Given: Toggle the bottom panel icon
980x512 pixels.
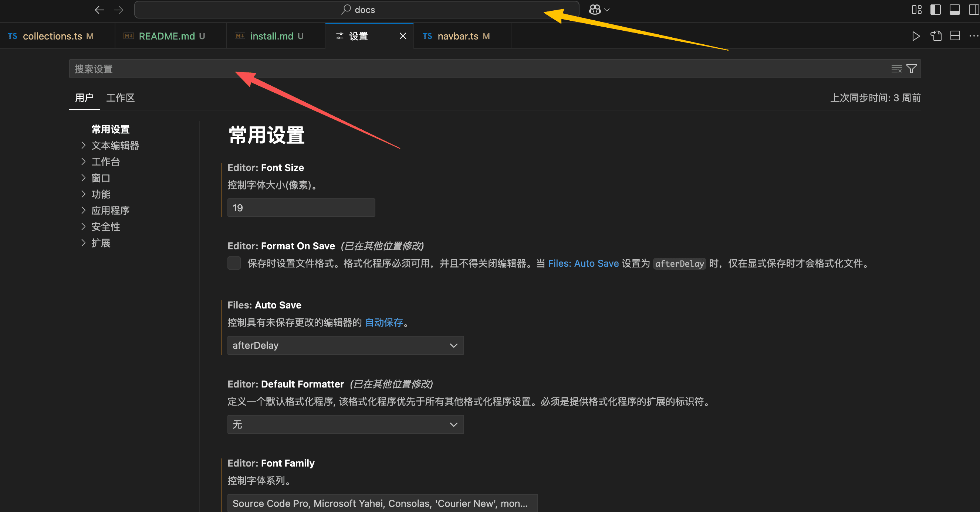Looking at the screenshot, I should coord(954,10).
